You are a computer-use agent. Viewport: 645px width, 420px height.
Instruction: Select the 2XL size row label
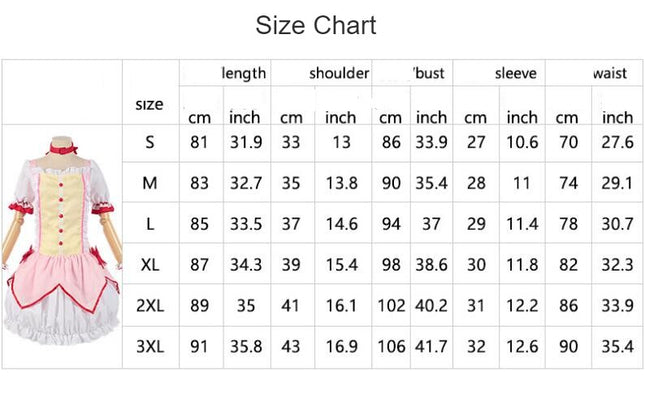(x=150, y=306)
